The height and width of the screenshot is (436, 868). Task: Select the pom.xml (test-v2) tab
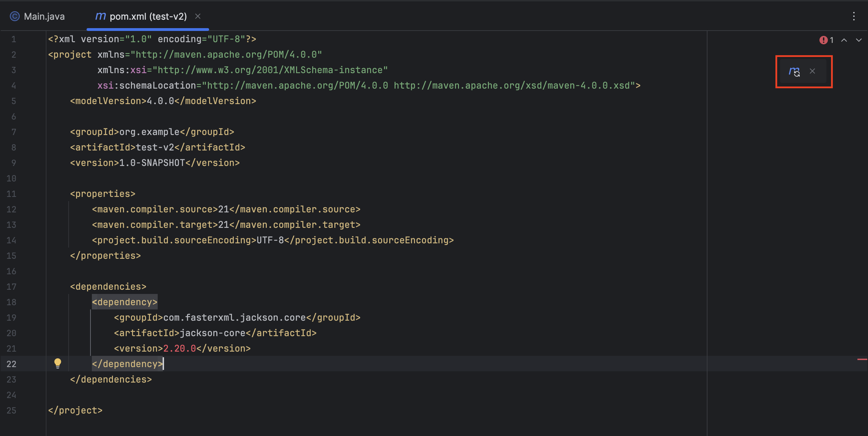pos(148,16)
